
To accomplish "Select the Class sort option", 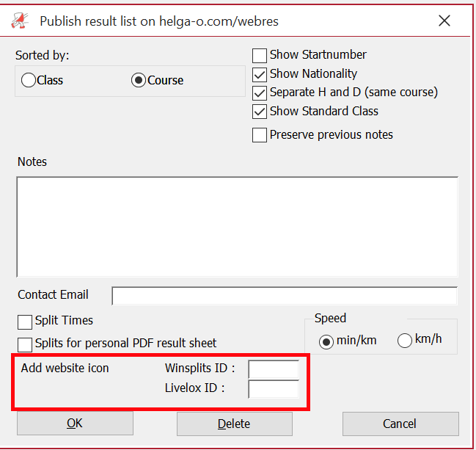I will (x=29, y=80).
